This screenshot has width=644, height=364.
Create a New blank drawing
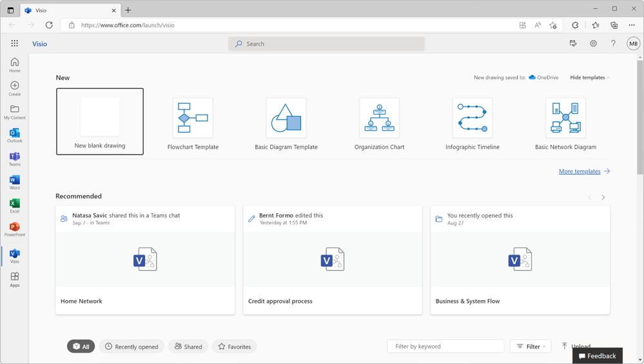tap(100, 122)
